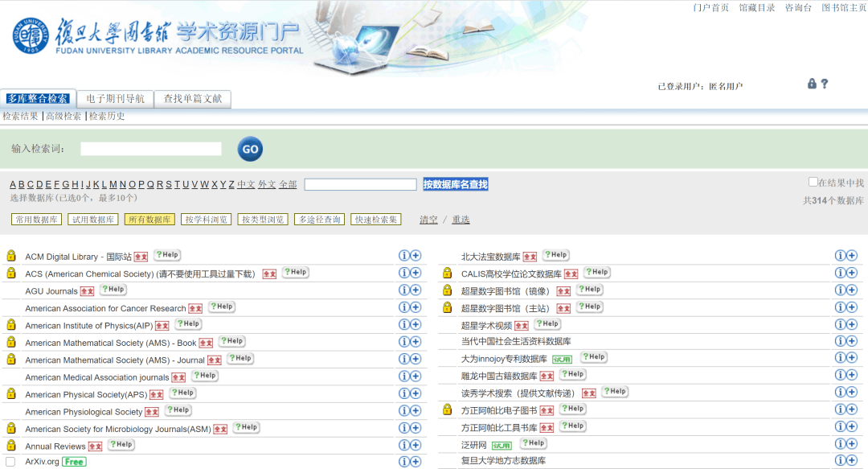Add Annual Reviews via its plus icon
Screen dimensions: 868x469
[x=416, y=445]
